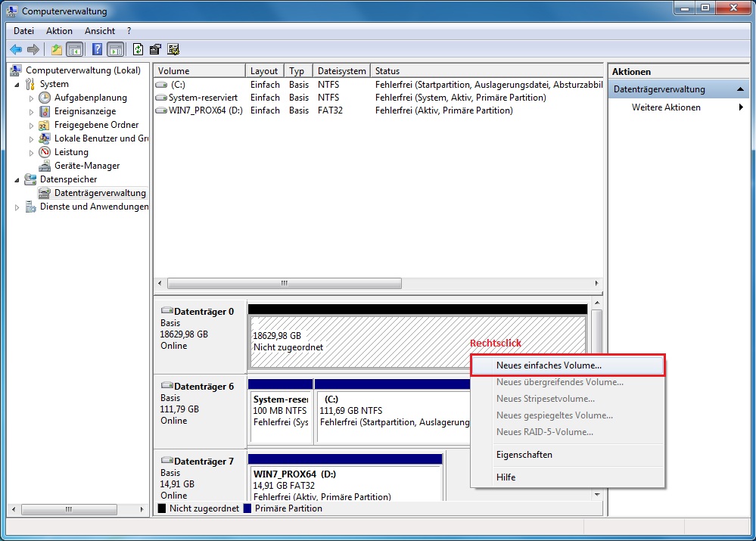Click the volume list horizontal scrollbar thumb
This screenshot has width=756, height=541.
[x=285, y=283]
